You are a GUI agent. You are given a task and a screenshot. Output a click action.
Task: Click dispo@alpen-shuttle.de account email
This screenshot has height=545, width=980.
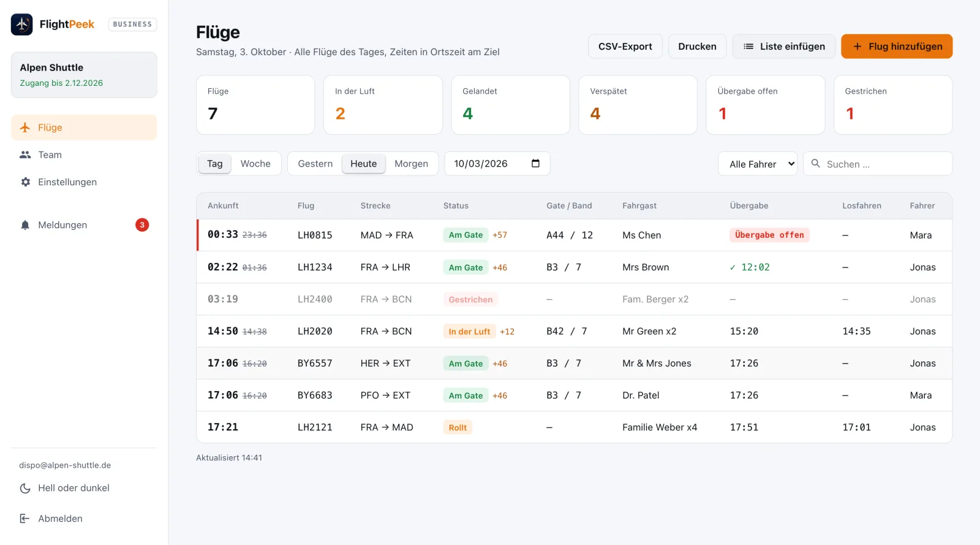[65, 465]
